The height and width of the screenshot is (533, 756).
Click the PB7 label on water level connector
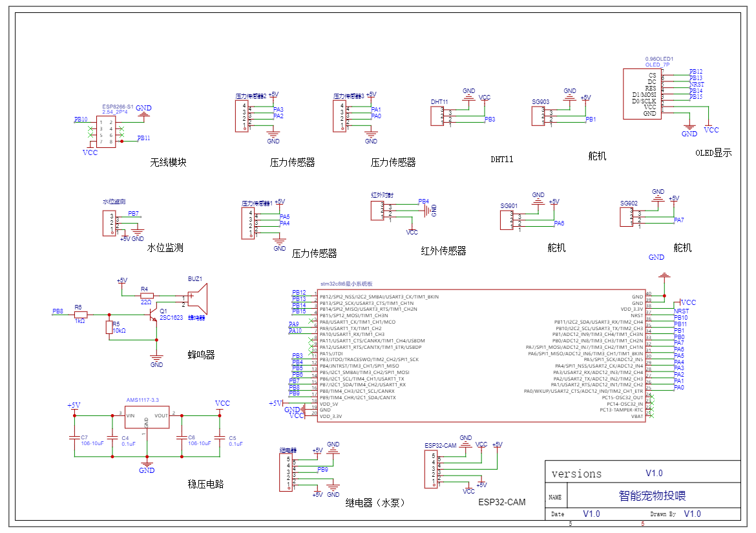pyautogui.click(x=133, y=213)
